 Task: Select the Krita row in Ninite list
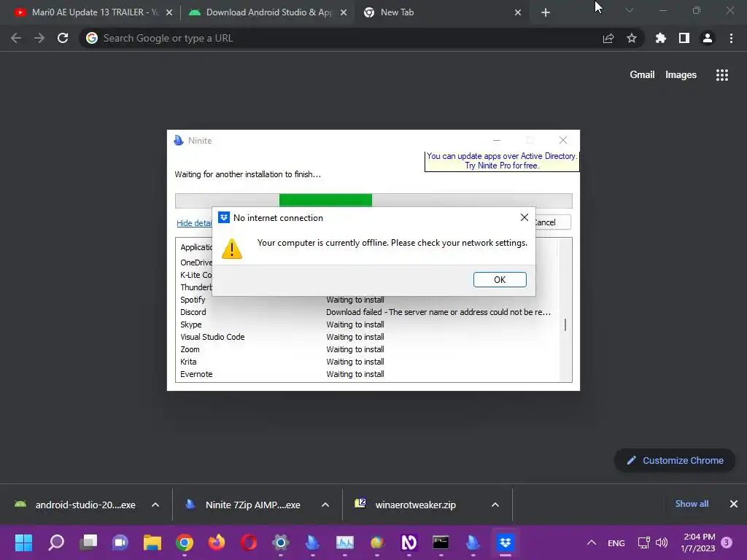click(367, 362)
